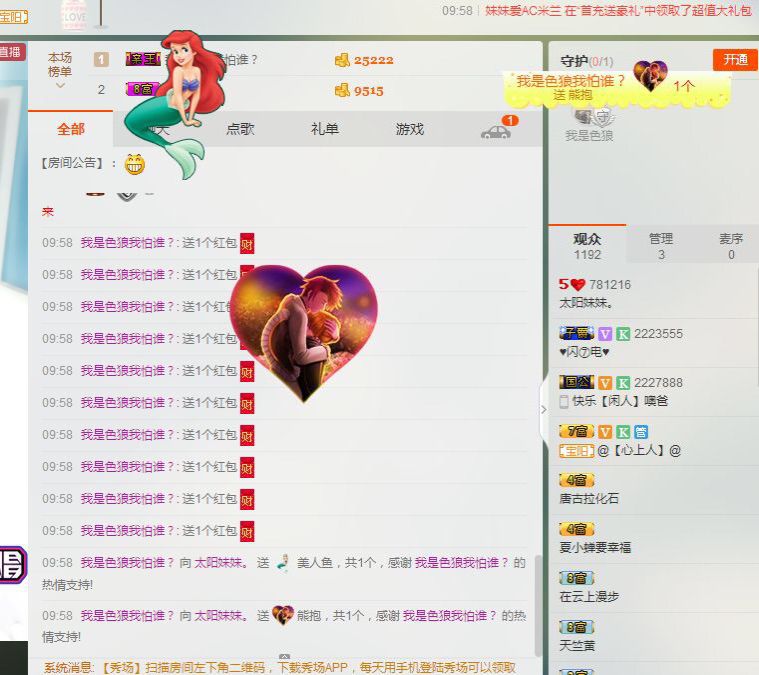Switch to the 游戏 tab
This screenshot has height=675, width=759.
410,129
